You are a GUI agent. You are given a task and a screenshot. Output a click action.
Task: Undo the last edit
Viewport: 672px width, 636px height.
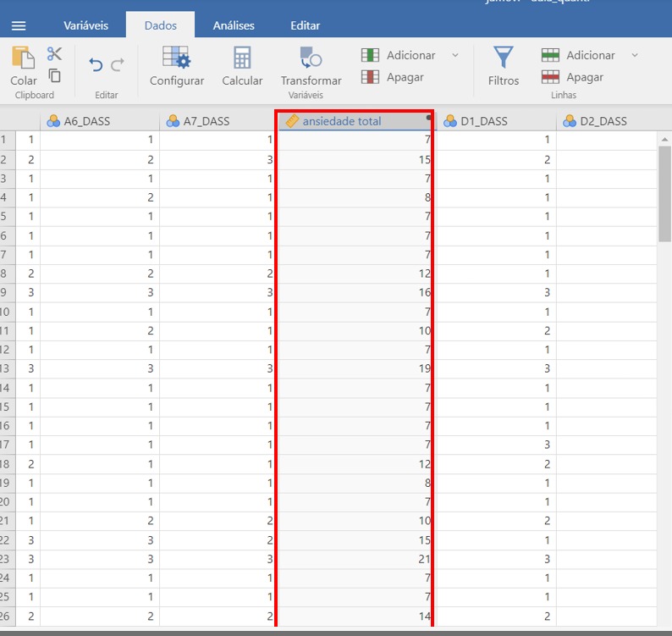96,65
